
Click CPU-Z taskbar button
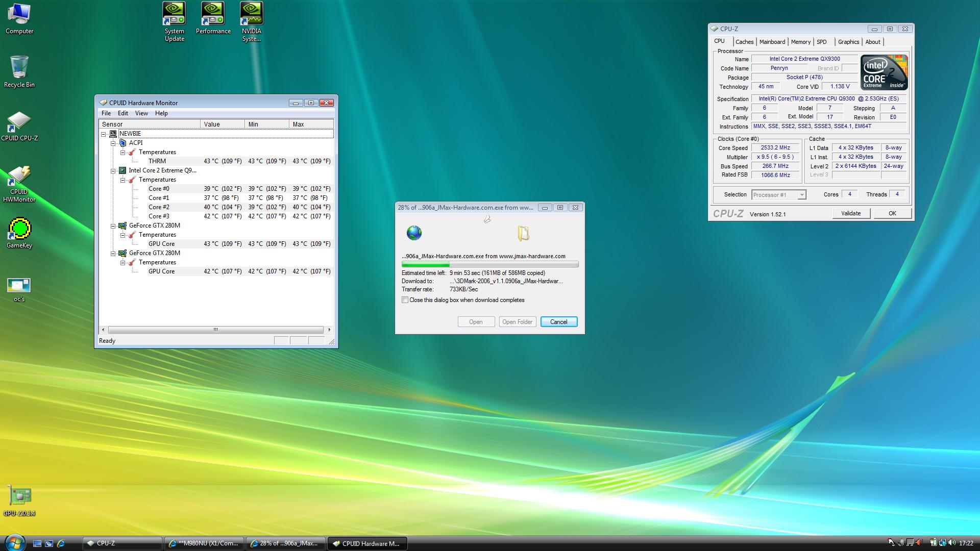click(x=122, y=543)
